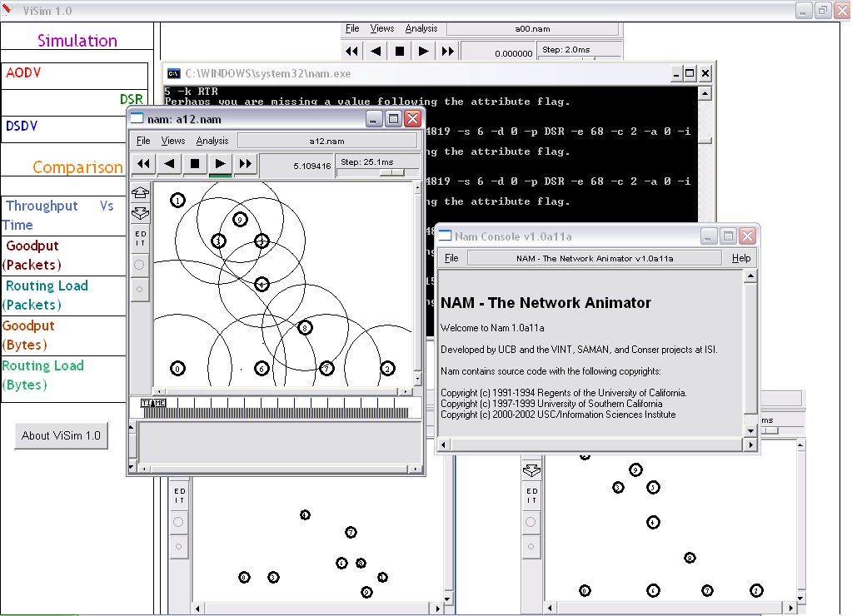Toggle EDIT in bottom-right nam window
The height and width of the screenshot is (616, 852).
tap(531, 495)
